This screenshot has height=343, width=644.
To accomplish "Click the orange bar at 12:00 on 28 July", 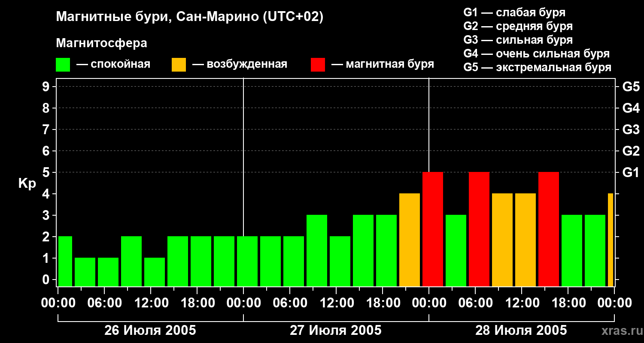I will [526, 240].
